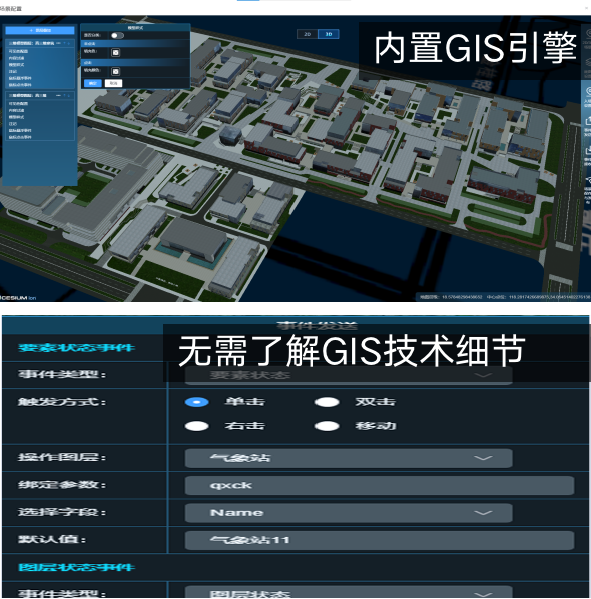
Task: Switch map to 2D view tab
Action: 308,34
